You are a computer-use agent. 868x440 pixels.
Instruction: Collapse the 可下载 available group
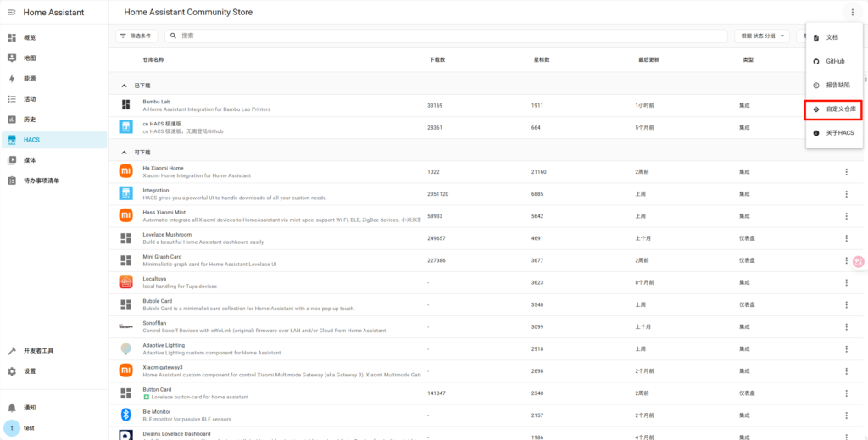125,153
